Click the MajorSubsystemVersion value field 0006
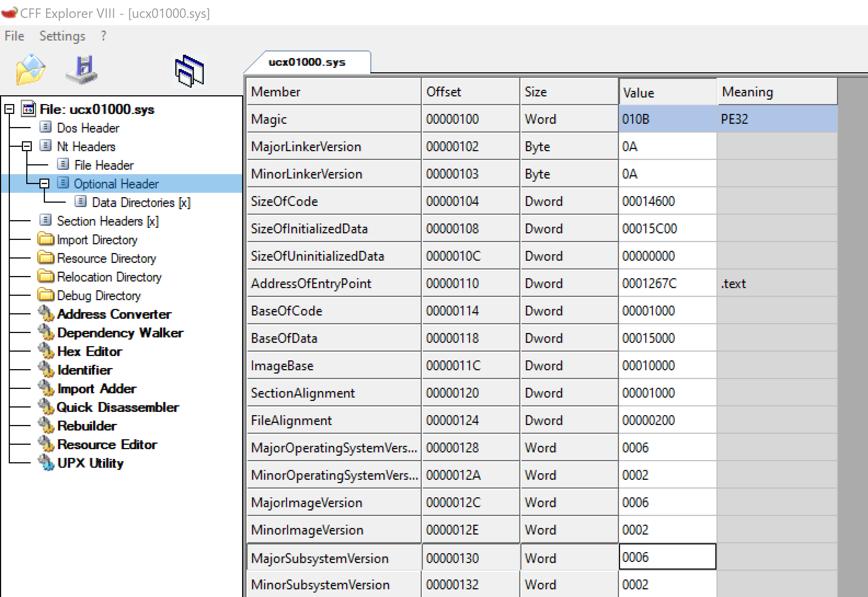This screenshot has width=868, height=597. (667, 557)
